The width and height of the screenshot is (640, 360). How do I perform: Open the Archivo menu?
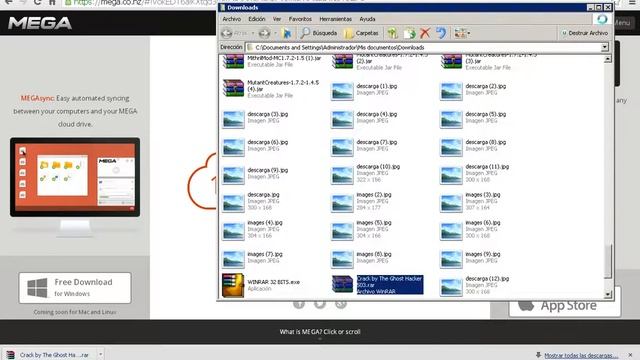coord(231,19)
